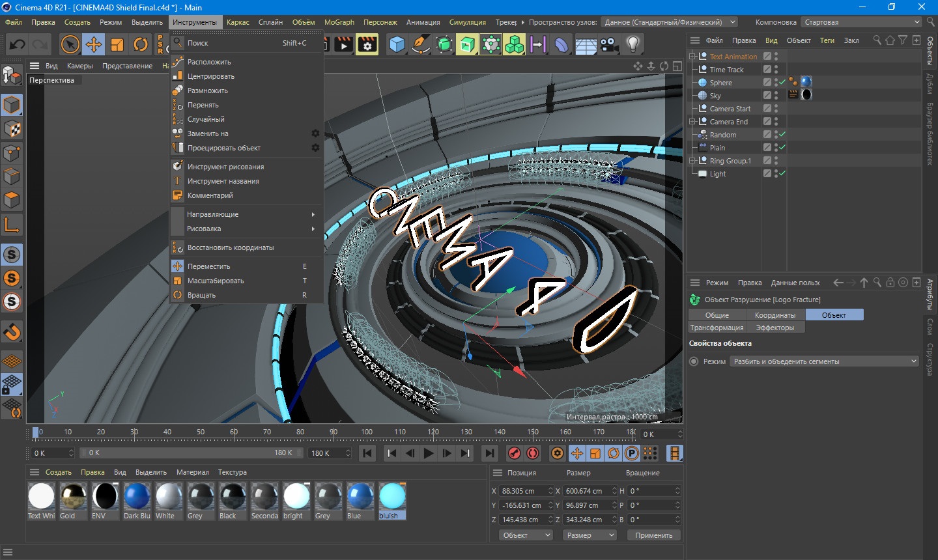Click the Make Editable icon in left toolbar

click(x=12, y=76)
